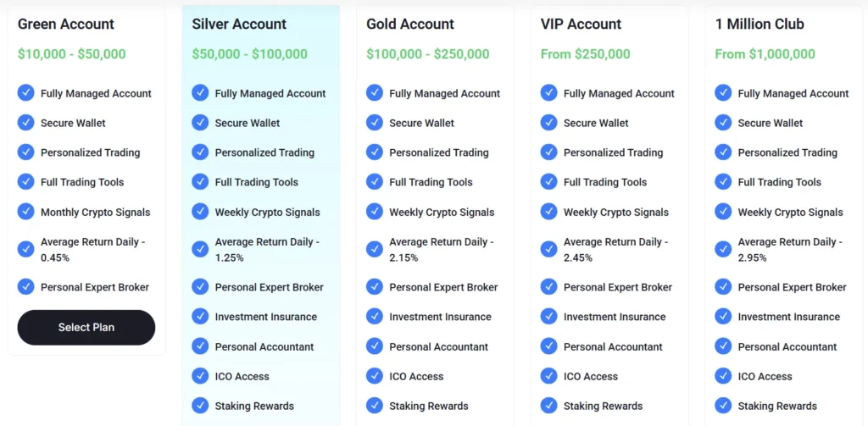Viewport: 868px width, 426px height.
Task: Click checkmark icon next to Silver Staking Rewards
Action: click(200, 406)
